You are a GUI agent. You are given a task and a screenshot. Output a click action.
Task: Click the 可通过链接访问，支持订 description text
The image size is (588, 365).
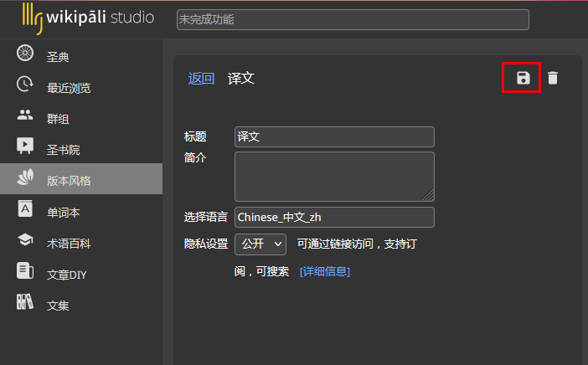[x=357, y=244]
